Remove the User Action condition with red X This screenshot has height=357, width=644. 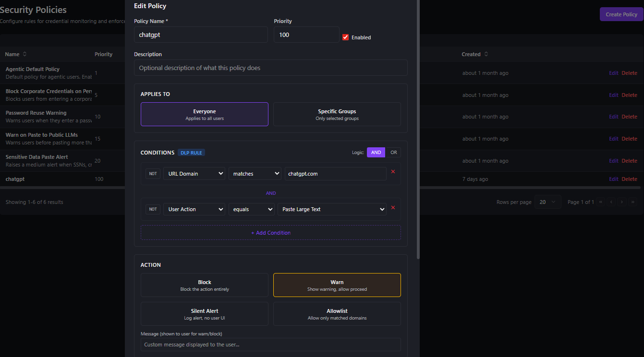[x=393, y=208]
